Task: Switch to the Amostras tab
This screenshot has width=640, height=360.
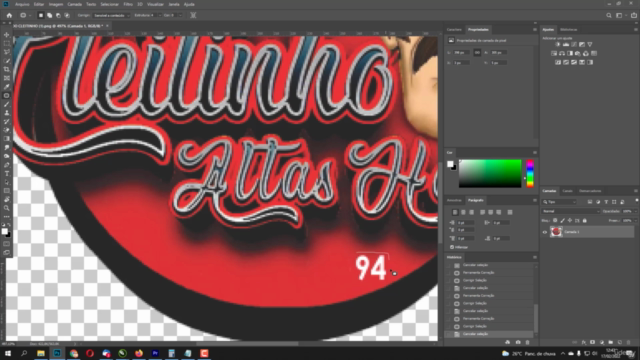Action: [x=454, y=200]
